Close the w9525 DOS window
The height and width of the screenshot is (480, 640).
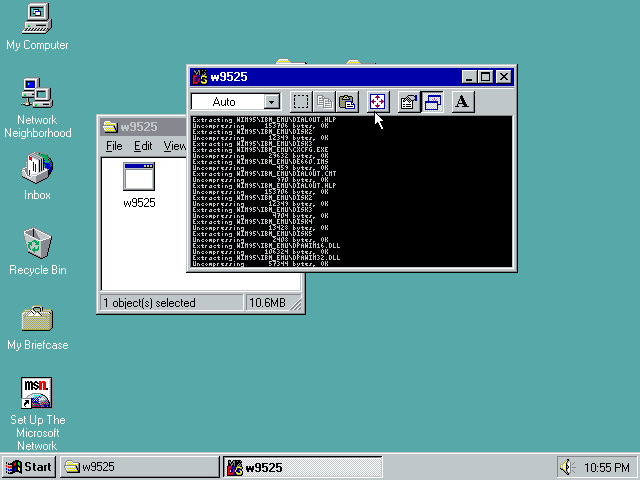(504, 77)
